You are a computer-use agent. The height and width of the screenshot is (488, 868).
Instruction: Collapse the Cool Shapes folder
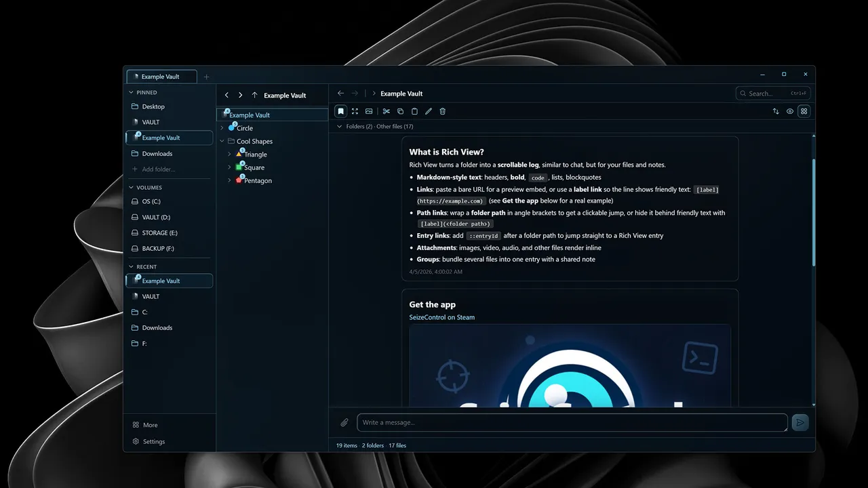click(x=222, y=141)
